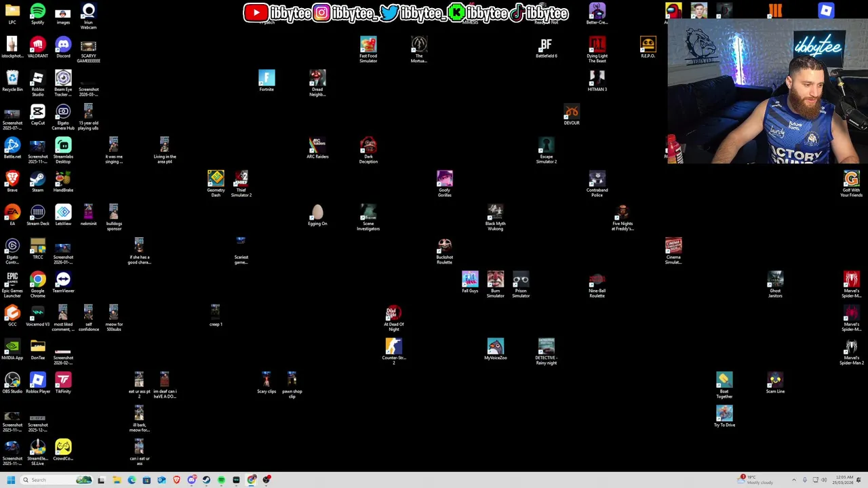
Task: Launch the Ghost Janitors game
Action: 775,285
